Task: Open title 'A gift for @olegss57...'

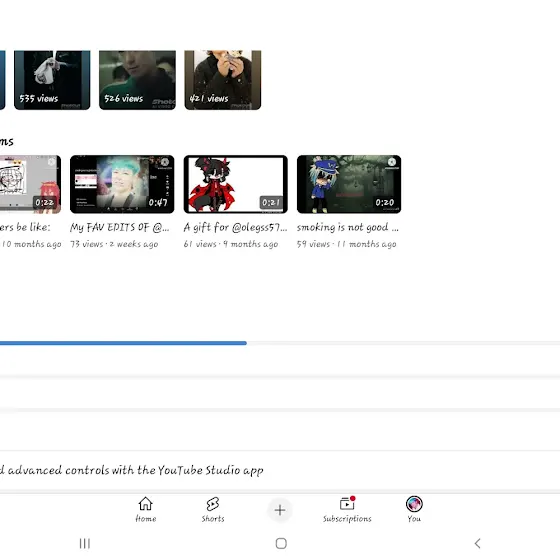Action: [x=235, y=228]
